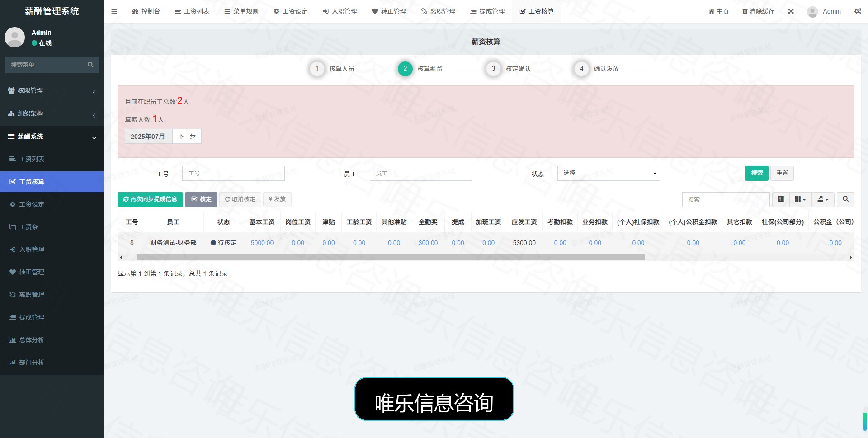Click the 5000.00 基本工资 cell
This screenshot has height=438, width=868.
262,243
